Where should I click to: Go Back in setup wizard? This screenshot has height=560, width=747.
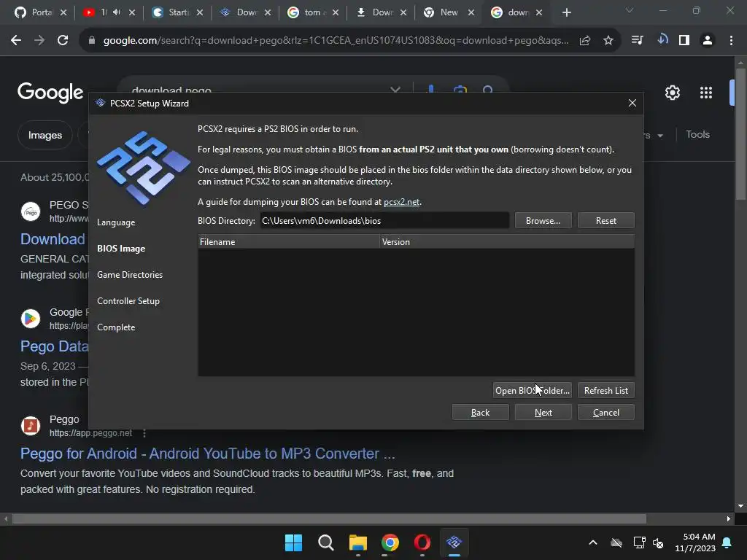[x=480, y=413]
